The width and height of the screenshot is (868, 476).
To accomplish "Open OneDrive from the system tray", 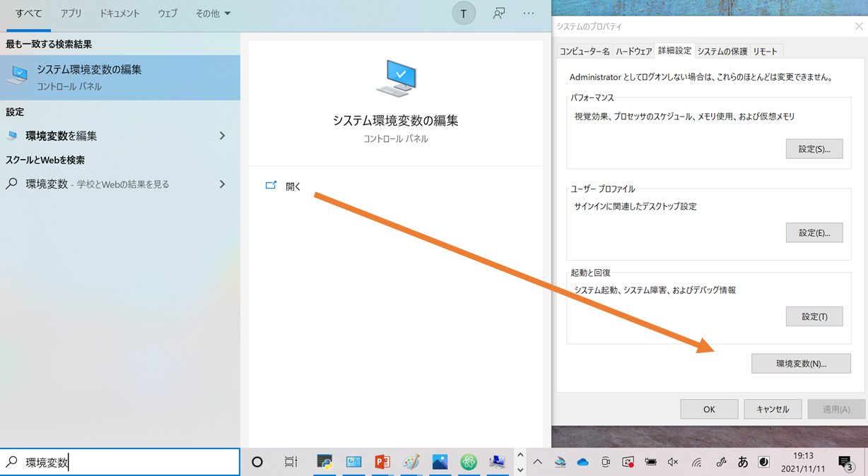I will point(582,462).
